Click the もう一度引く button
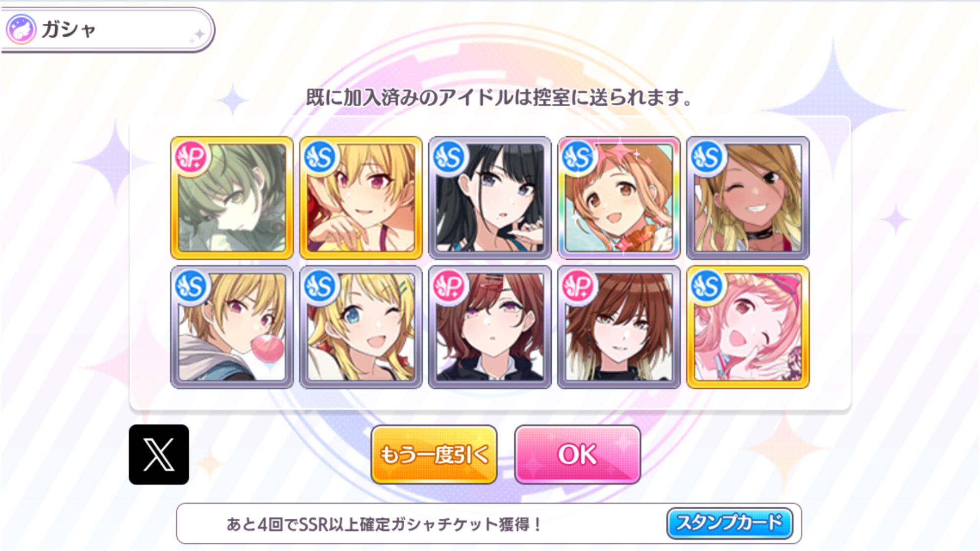 [434, 455]
